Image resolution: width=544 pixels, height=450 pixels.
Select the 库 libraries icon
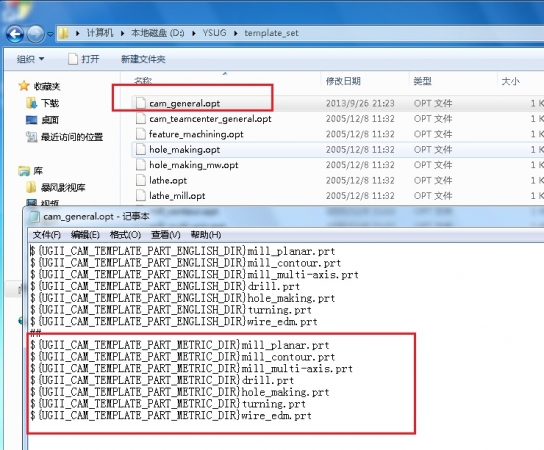24,171
